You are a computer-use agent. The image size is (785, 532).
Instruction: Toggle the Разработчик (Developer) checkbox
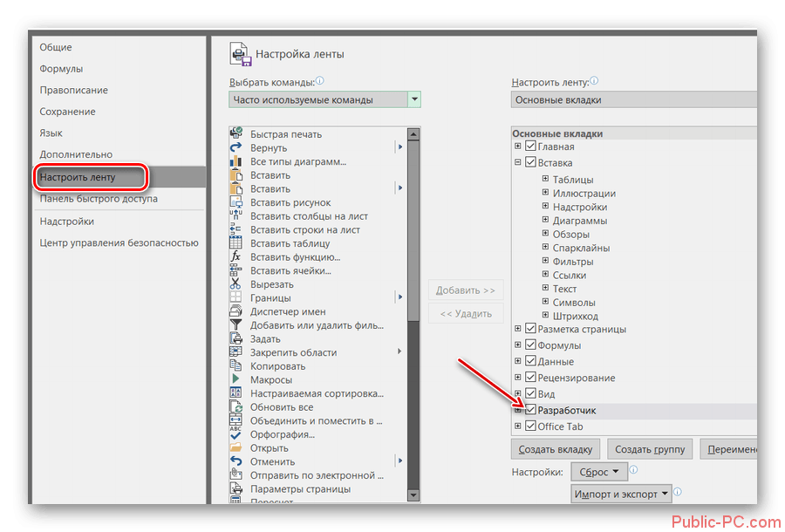530,410
